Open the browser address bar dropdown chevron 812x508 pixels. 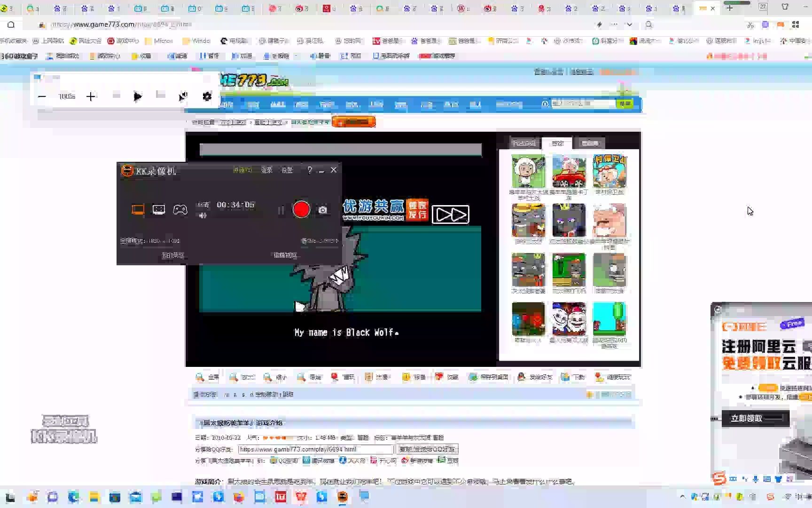click(x=629, y=24)
